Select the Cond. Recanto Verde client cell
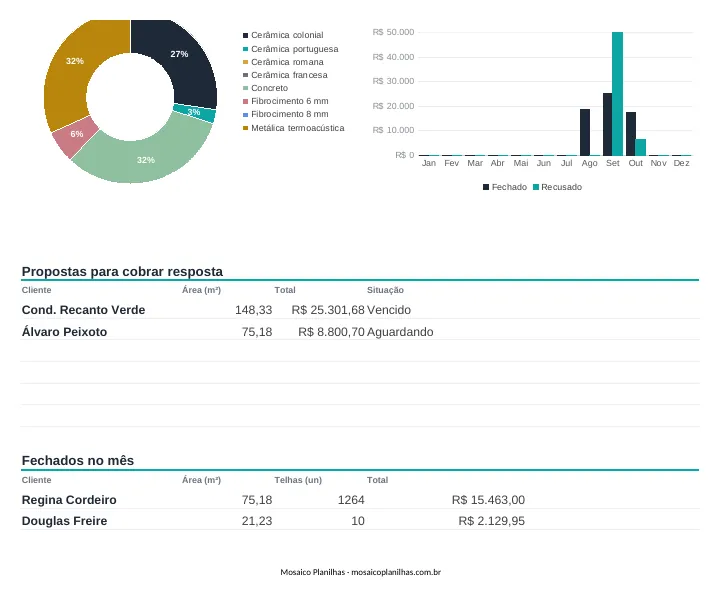The height and width of the screenshot is (597, 719). point(83,310)
